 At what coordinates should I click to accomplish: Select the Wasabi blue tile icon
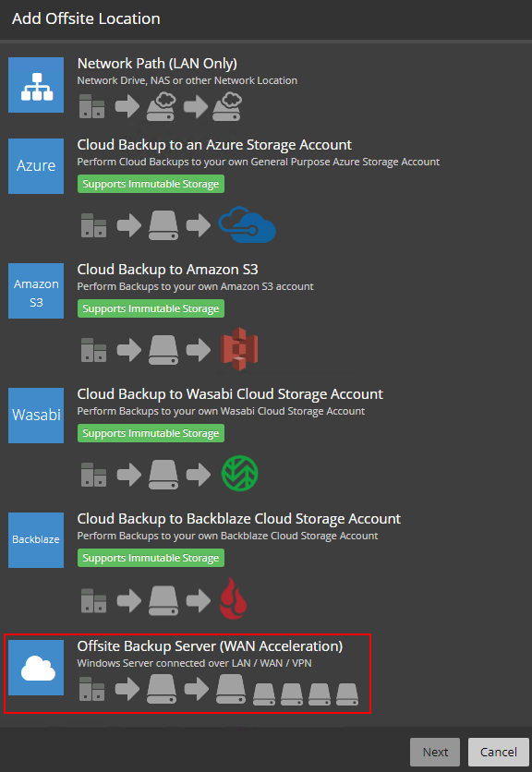click(x=36, y=415)
